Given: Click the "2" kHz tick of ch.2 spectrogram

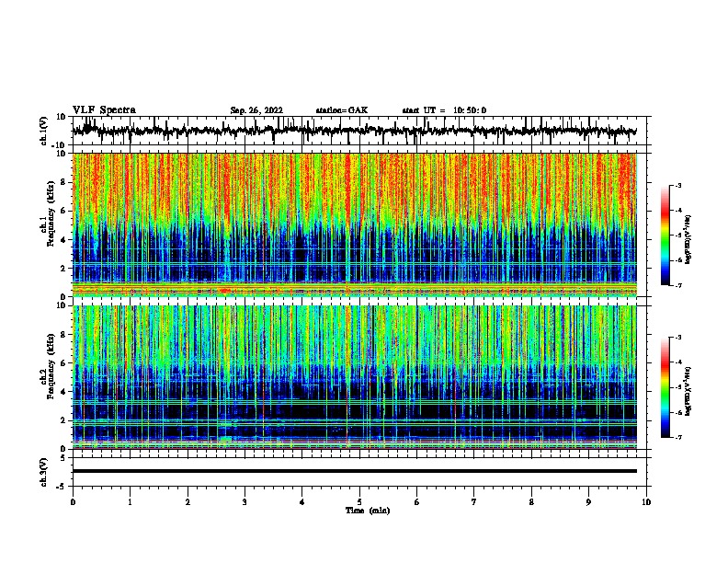Looking at the screenshot, I should click(x=63, y=420).
